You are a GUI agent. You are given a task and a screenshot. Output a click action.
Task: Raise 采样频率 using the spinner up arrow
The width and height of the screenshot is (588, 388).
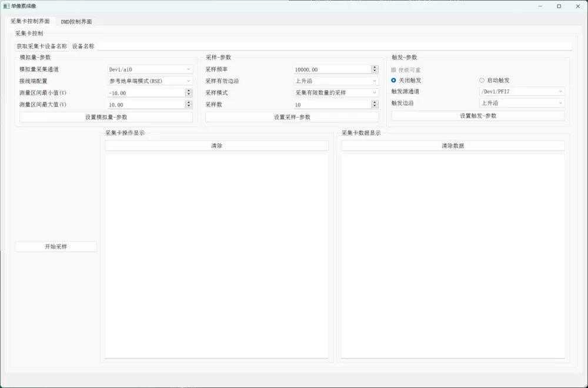click(375, 67)
